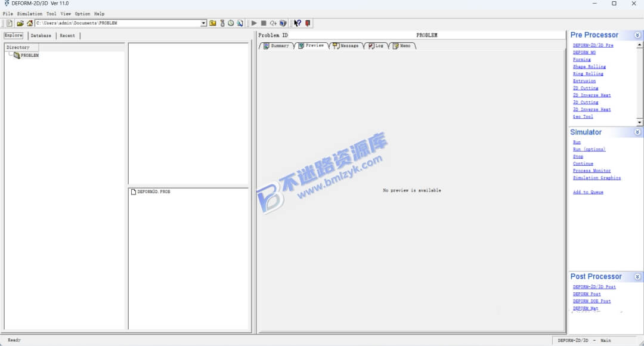The image size is (644, 346).
Task: Open the DEFORM-2D/3D Post link
Action: [x=595, y=287]
